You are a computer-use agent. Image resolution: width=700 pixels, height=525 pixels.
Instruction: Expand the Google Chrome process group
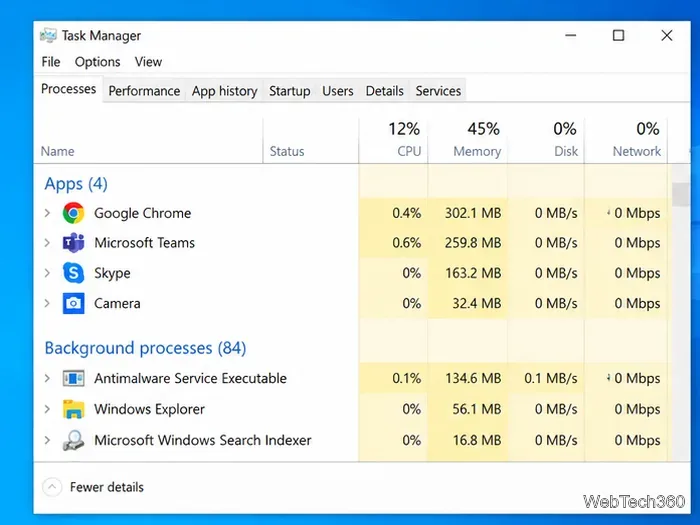(x=47, y=213)
